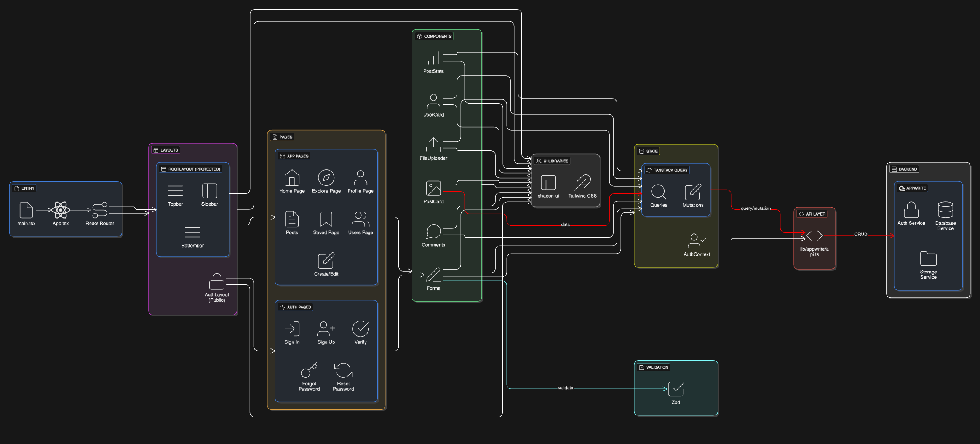Click the Explore Page compass icon
Viewport: 980px width, 444px height.
pos(326,178)
